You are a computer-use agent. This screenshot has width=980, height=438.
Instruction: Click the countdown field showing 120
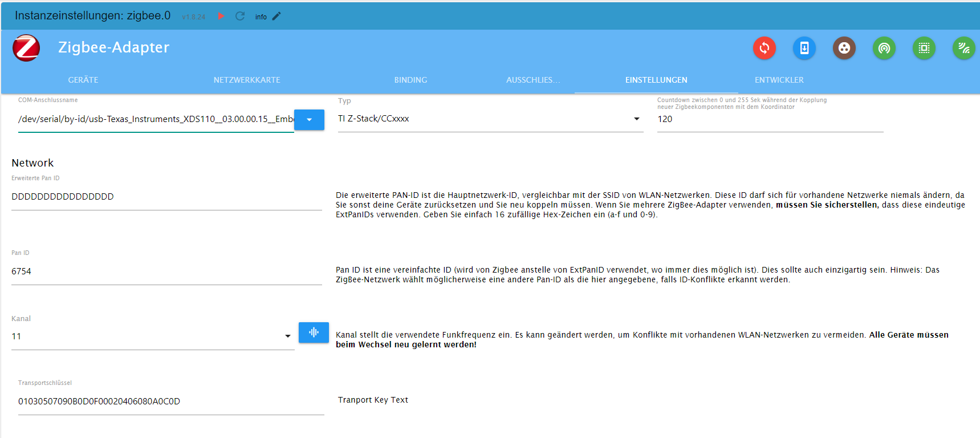tap(770, 119)
